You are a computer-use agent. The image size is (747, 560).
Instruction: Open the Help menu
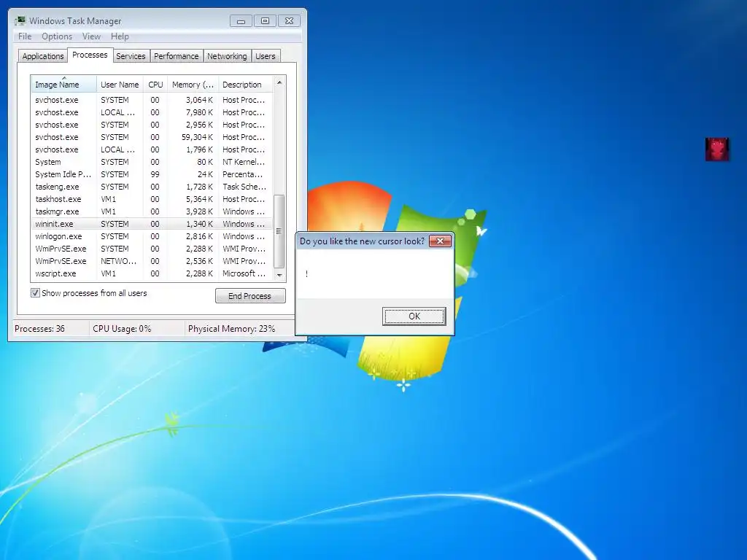pos(120,36)
